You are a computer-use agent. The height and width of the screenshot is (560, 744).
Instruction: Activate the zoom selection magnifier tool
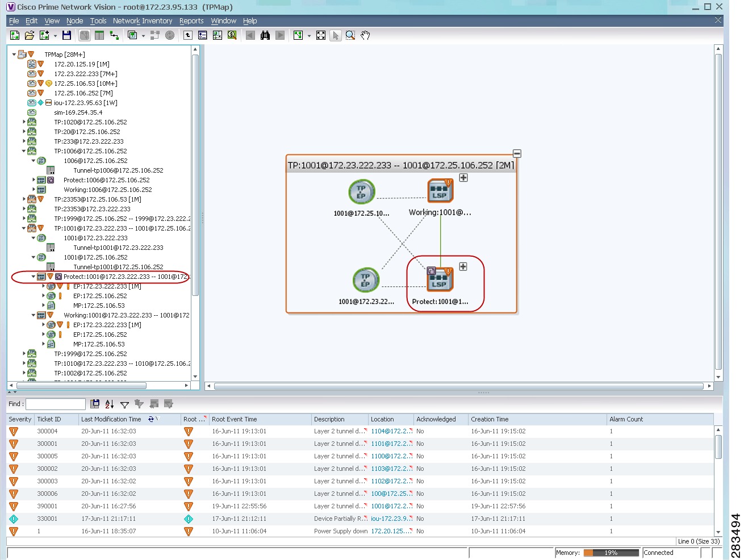pos(350,35)
